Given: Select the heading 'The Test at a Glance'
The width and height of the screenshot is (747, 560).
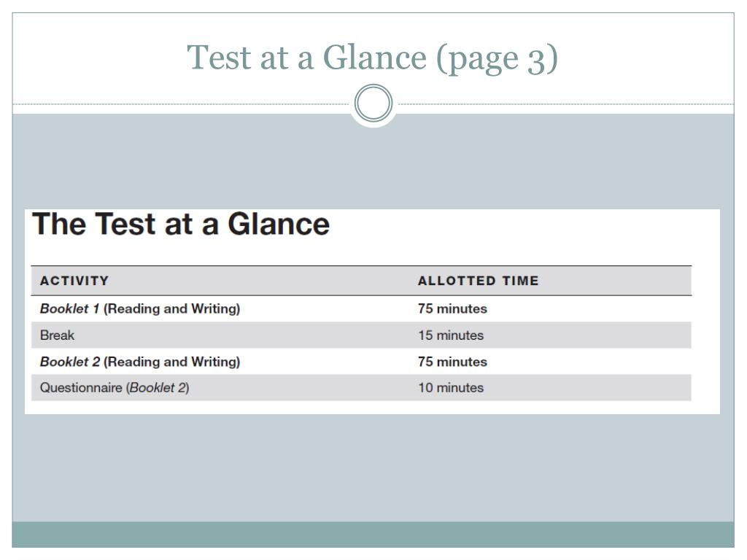Looking at the screenshot, I should click(x=181, y=224).
